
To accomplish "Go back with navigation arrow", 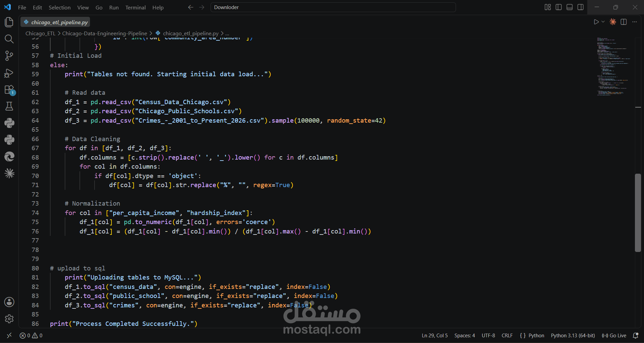I will (190, 7).
